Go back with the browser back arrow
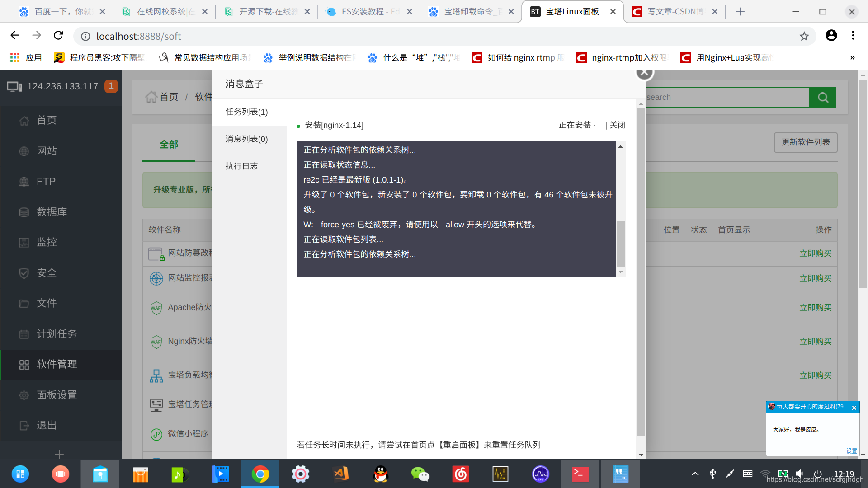Image resolution: width=868 pixels, height=488 pixels. click(14, 36)
